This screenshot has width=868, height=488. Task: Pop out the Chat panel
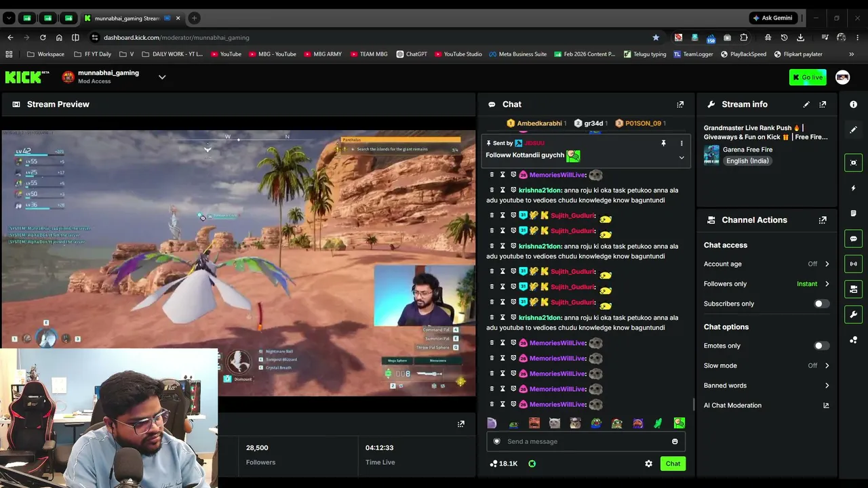pyautogui.click(x=680, y=104)
